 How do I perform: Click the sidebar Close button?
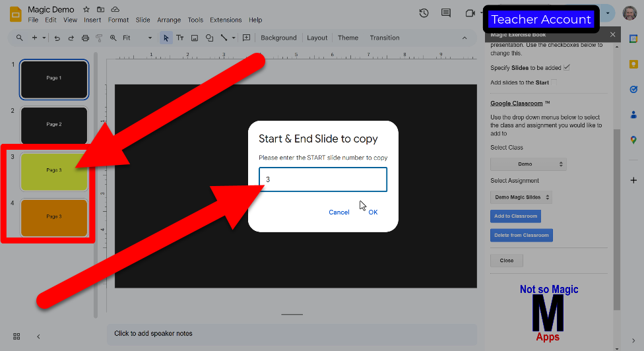click(x=506, y=260)
